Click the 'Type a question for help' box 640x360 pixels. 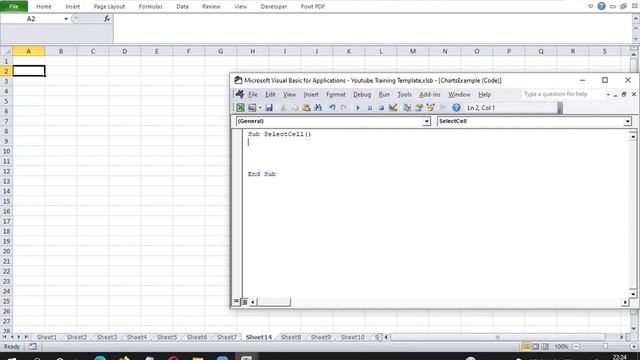[x=563, y=94]
